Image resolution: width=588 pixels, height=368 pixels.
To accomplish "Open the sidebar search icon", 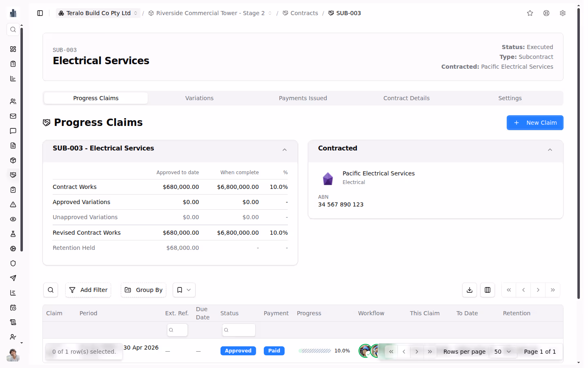I will point(13,29).
